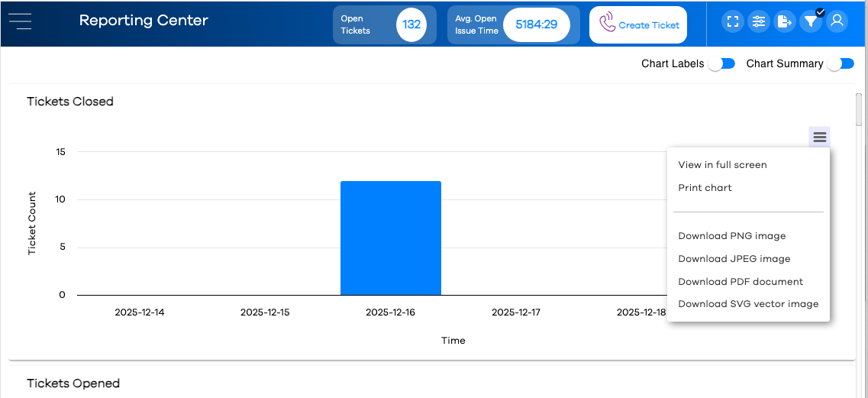This screenshot has height=398, width=868.
Task: Select Download PNG image option
Action: [x=732, y=235]
